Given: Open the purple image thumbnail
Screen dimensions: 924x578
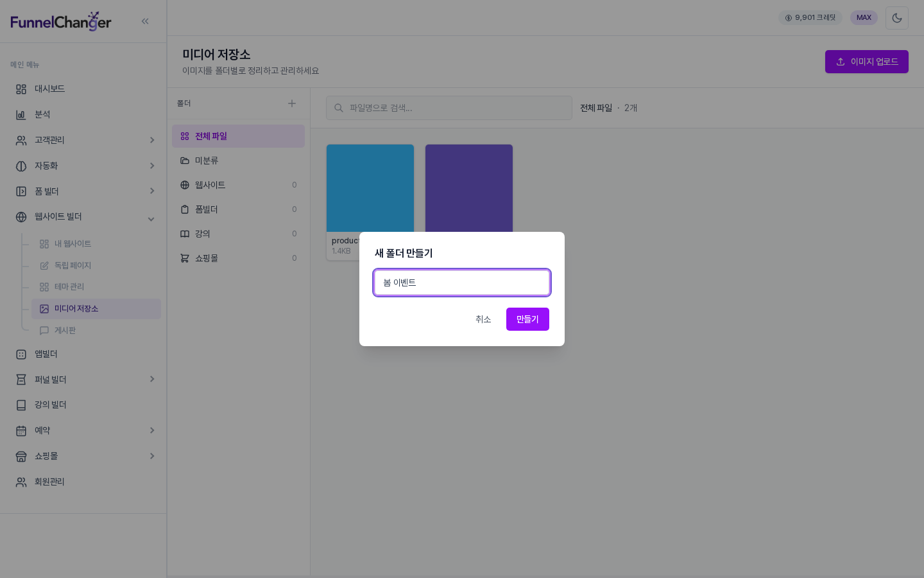Looking at the screenshot, I should click(x=469, y=188).
